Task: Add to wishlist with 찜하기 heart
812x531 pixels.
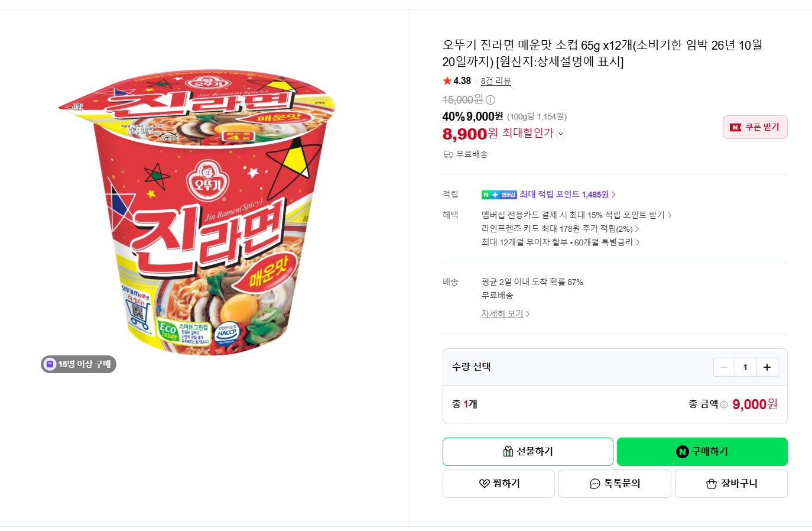Action: (x=499, y=484)
